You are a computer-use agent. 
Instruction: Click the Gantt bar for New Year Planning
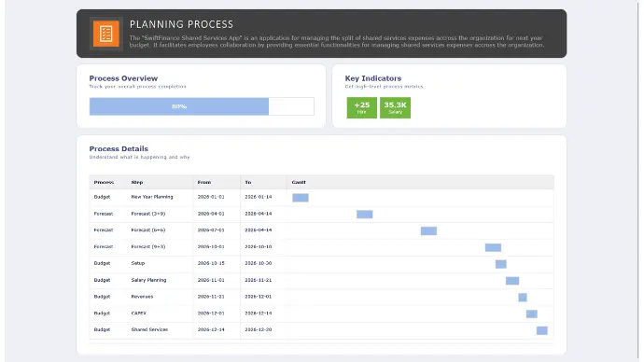(301, 198)
